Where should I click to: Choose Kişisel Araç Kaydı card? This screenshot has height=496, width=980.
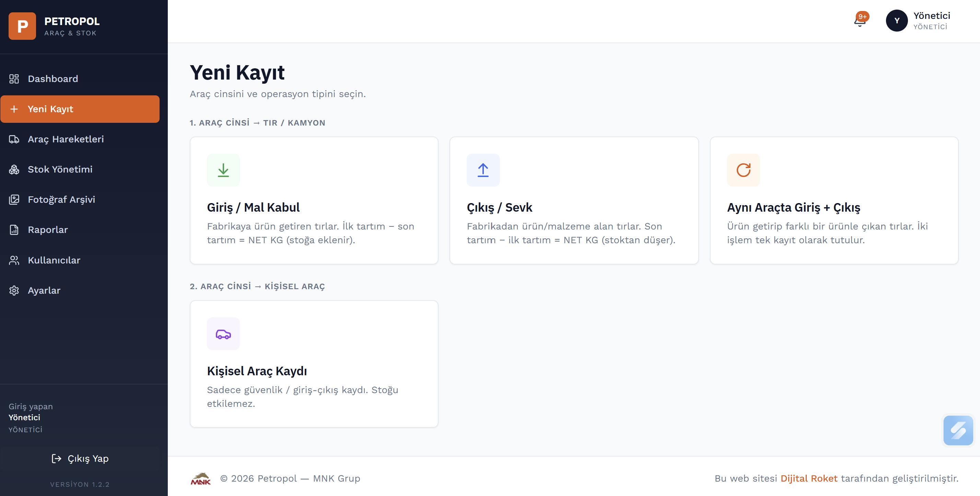(x=314, y=364)
